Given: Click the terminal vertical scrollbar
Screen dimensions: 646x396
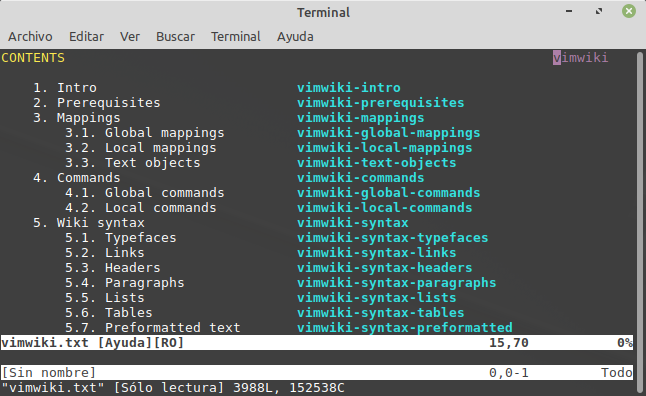Looking at the screenshot, I should tap(640, 222).
